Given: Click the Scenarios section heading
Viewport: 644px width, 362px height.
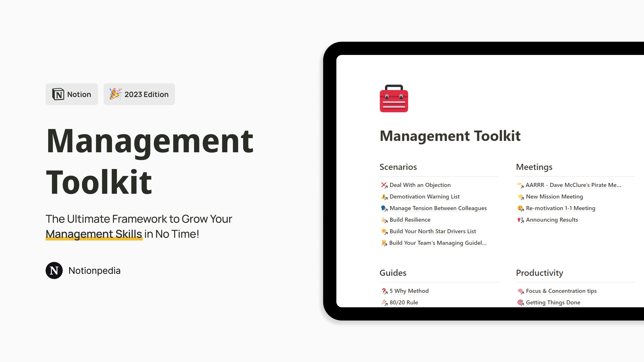Looking at the screenshot, I should [x=398, y=167].
